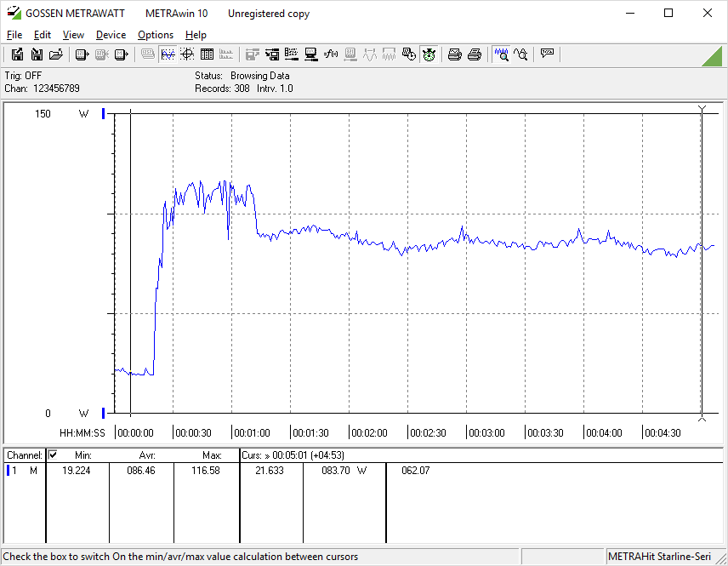Grab the right cursor Y handle atop graph

tap(702, 109)
